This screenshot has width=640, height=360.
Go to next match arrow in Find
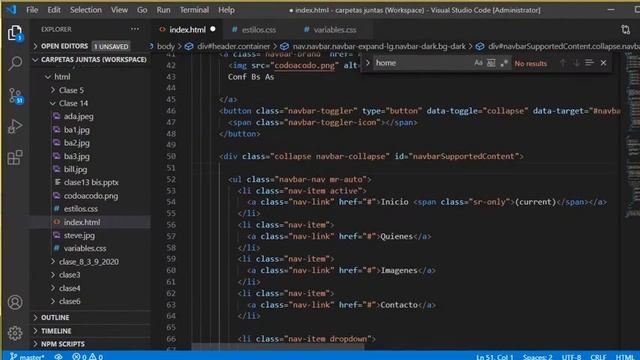(x=576, y=63)
